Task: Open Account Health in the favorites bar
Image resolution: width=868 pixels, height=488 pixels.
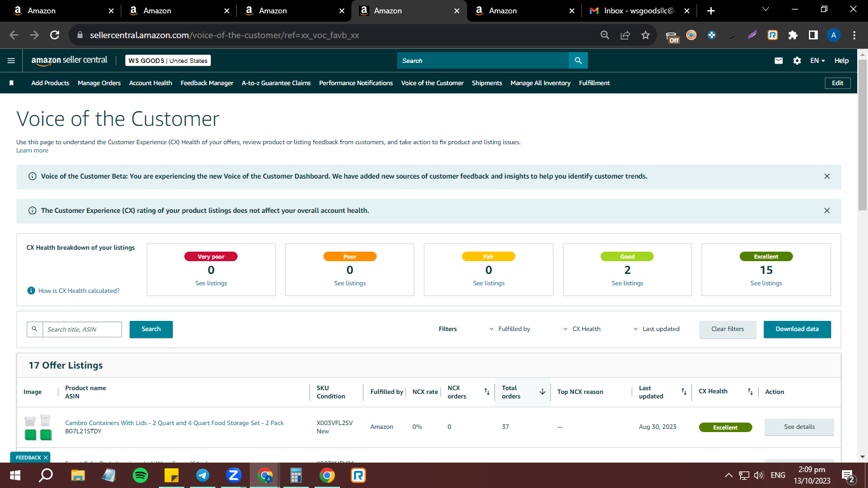Action: [x=151, y=83]
